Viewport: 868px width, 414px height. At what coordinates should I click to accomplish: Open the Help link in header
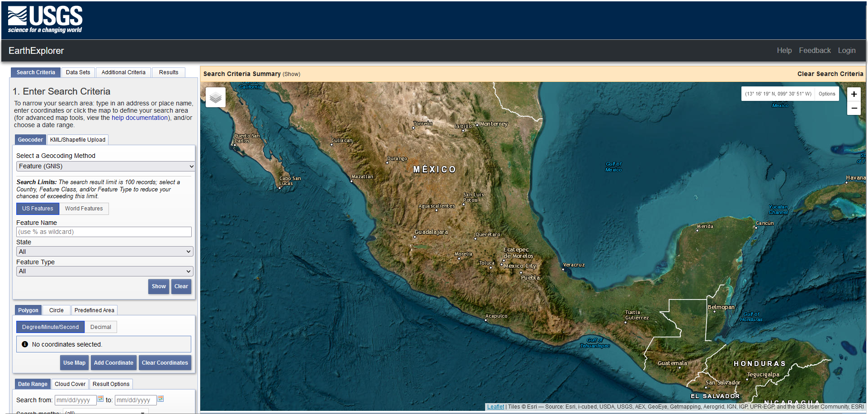pyautogui.click(x=784, y=51)
